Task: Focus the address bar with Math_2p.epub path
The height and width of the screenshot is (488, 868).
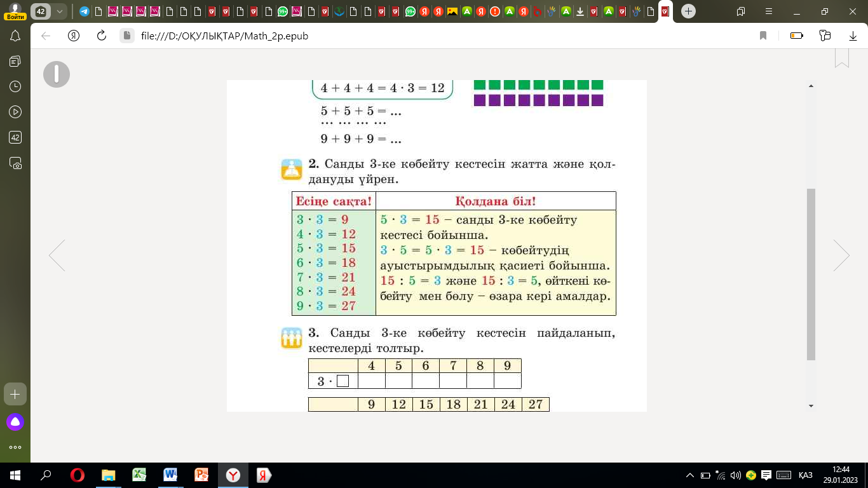Action: coord(445,36)
